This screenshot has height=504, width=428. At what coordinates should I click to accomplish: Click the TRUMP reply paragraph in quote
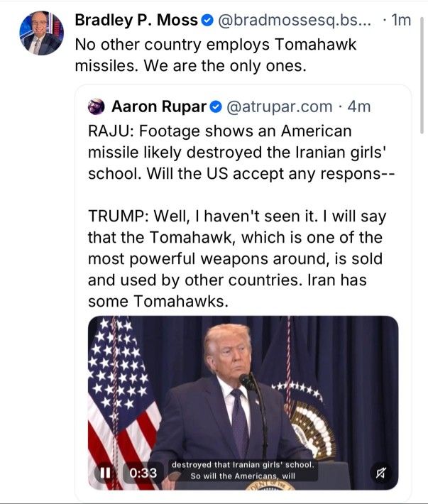[237, 259]
